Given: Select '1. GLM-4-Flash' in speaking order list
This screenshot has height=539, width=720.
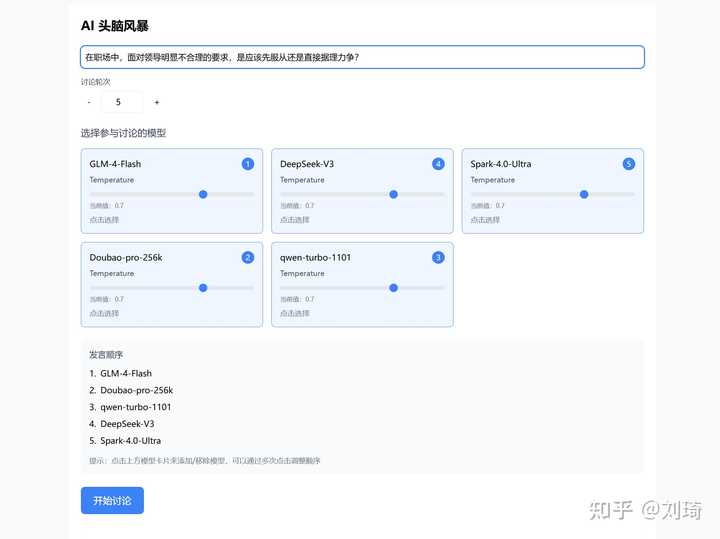Looking at the screenshot, I should click(x=120, y=374).
